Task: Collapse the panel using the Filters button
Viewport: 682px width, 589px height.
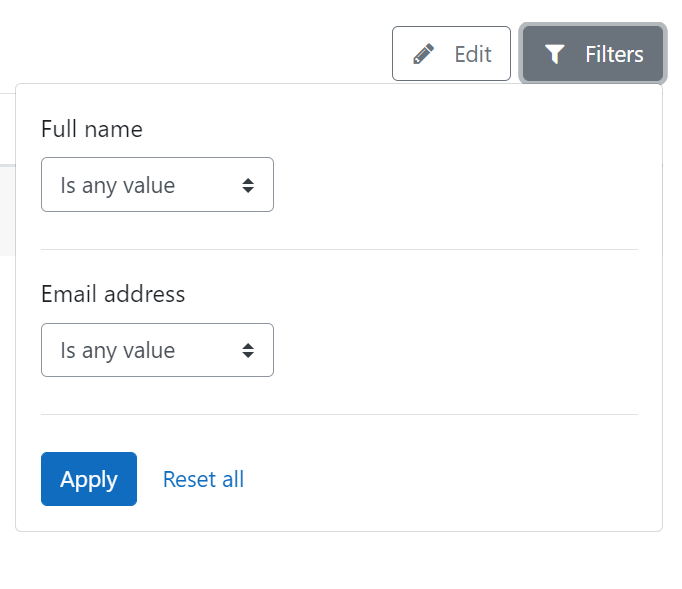Action: pos(593,54)
